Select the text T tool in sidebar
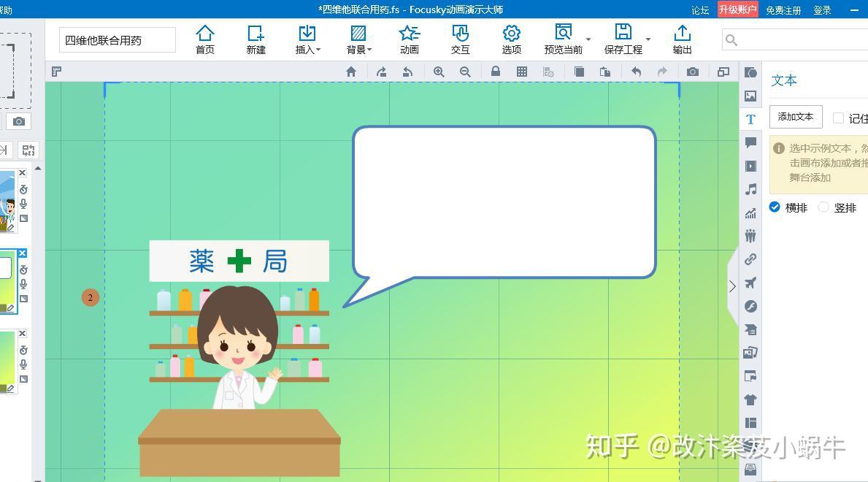Screen dimensions: 868x482 [750, 119]
